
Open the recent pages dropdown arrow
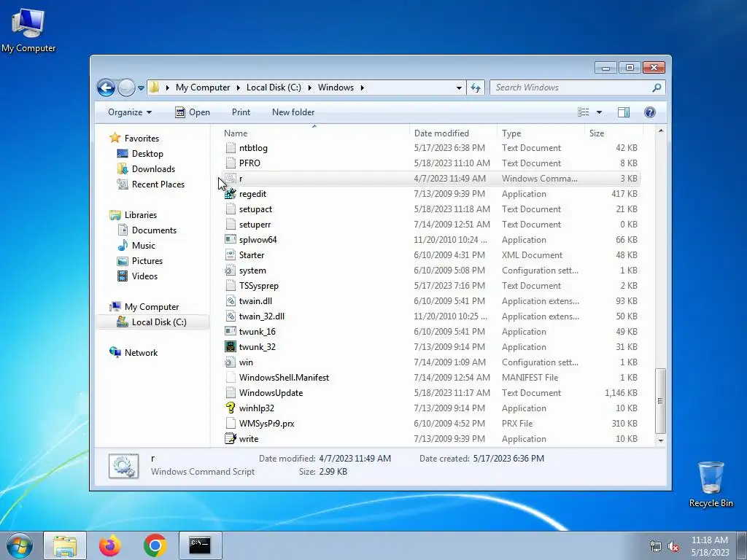[141, 88]
